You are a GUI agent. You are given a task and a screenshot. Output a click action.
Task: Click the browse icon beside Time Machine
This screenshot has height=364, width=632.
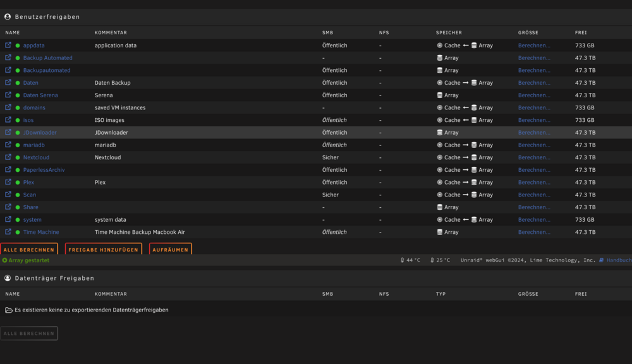(x=8, y=232)
